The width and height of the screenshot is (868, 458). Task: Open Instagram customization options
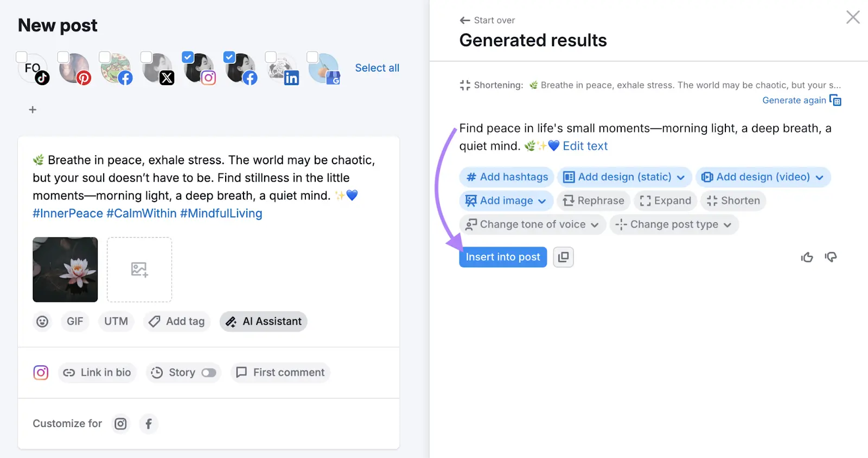[120, 423]
